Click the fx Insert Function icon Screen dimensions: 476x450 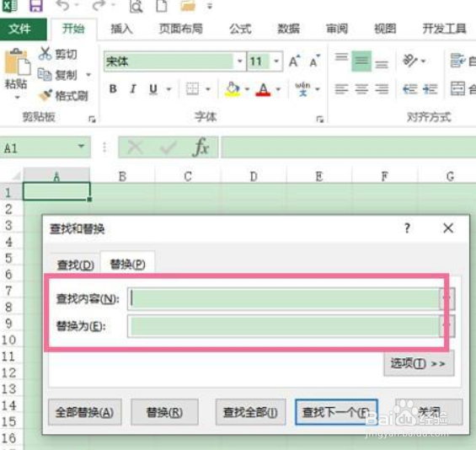(x=201, y=147)
